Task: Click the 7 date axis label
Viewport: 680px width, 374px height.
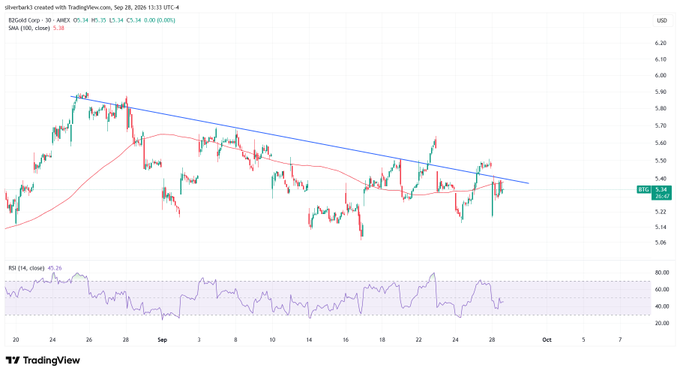Action: tap(620, 340)
